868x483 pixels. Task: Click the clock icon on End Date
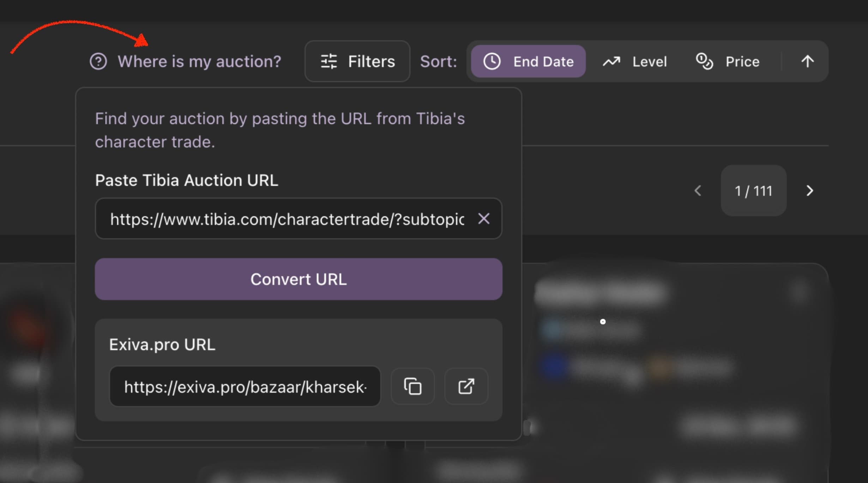coord(492,61)
